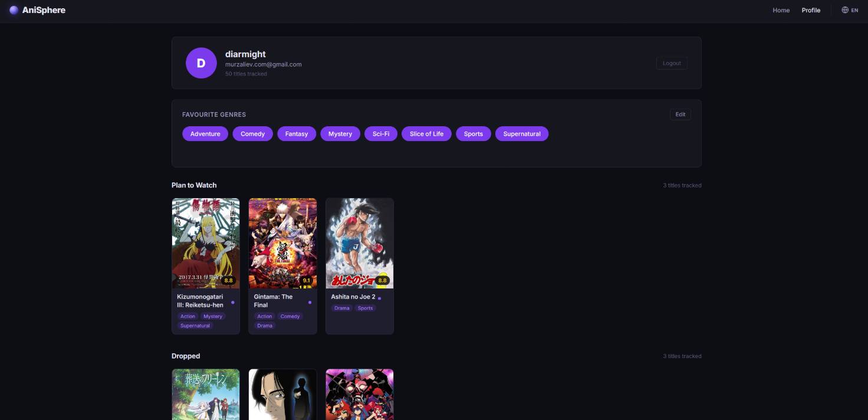Select the Adventure genre chip
The image size is (868, 420).
pos(205,134)
